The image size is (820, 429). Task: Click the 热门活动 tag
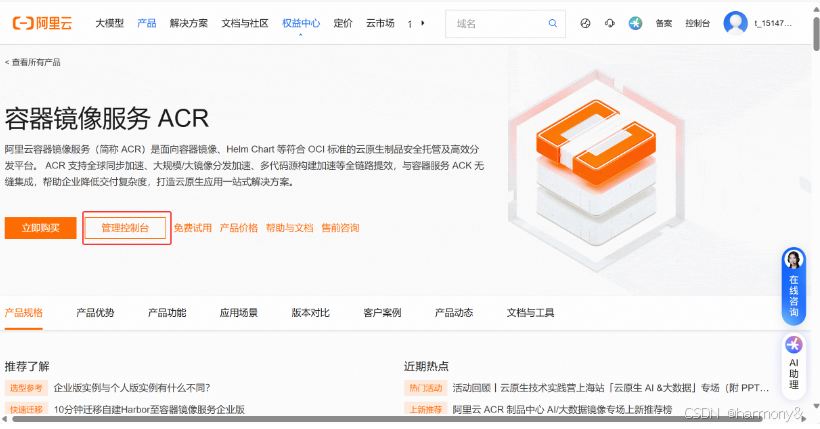[426, 388]
